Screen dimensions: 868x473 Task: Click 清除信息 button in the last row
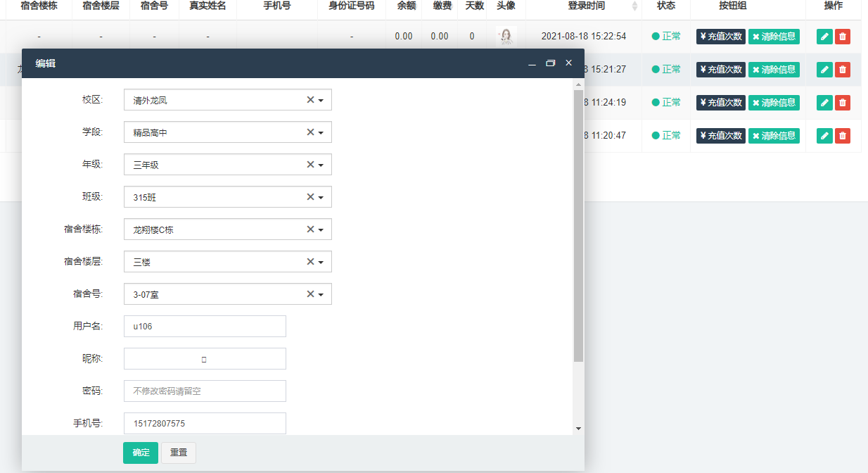774,135
